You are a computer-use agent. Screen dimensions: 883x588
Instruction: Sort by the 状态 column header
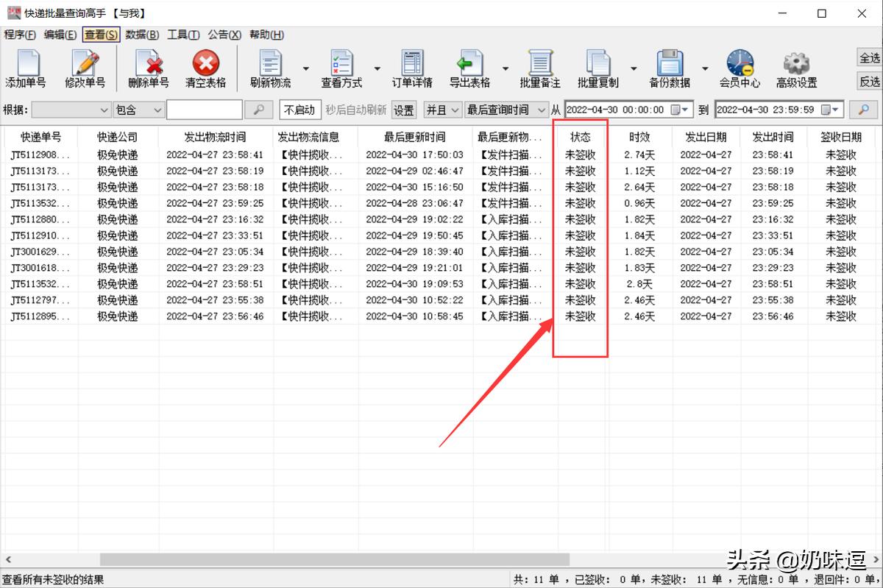581,137
